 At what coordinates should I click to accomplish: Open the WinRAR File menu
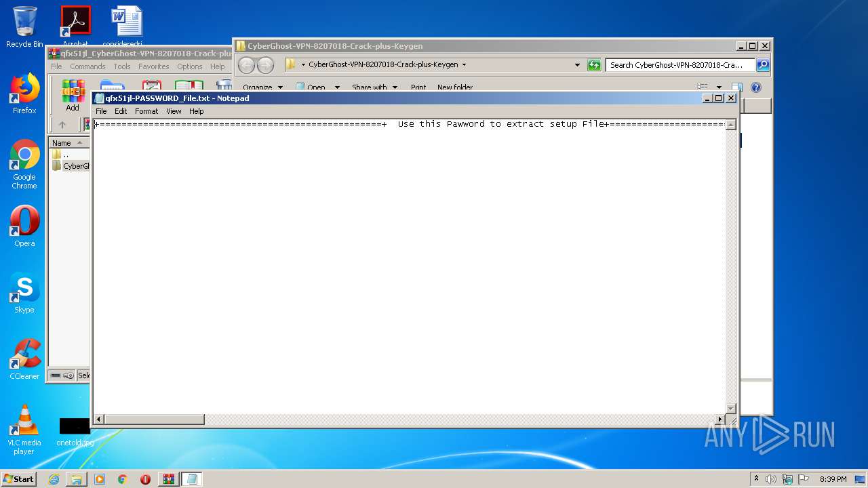(56, 66)
